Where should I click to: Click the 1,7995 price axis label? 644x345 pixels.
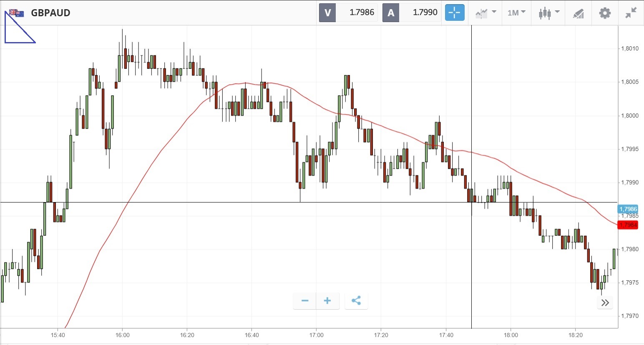tap(630, 149)
